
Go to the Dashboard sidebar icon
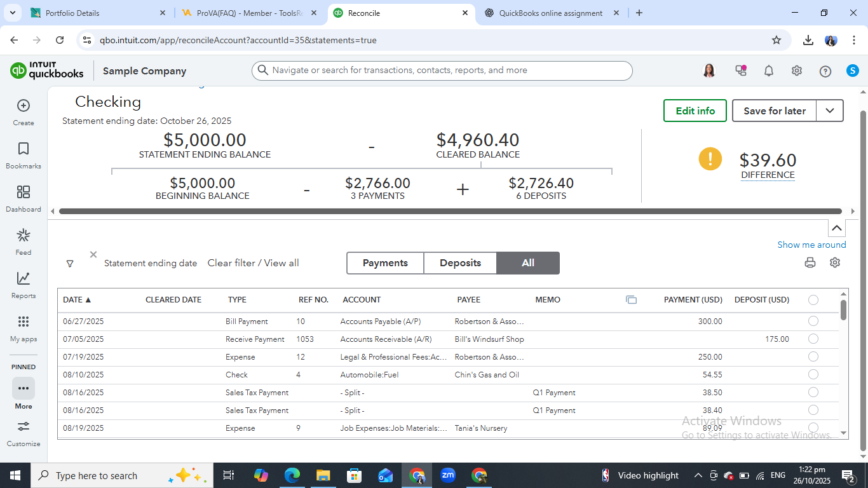tap(24, 193)
